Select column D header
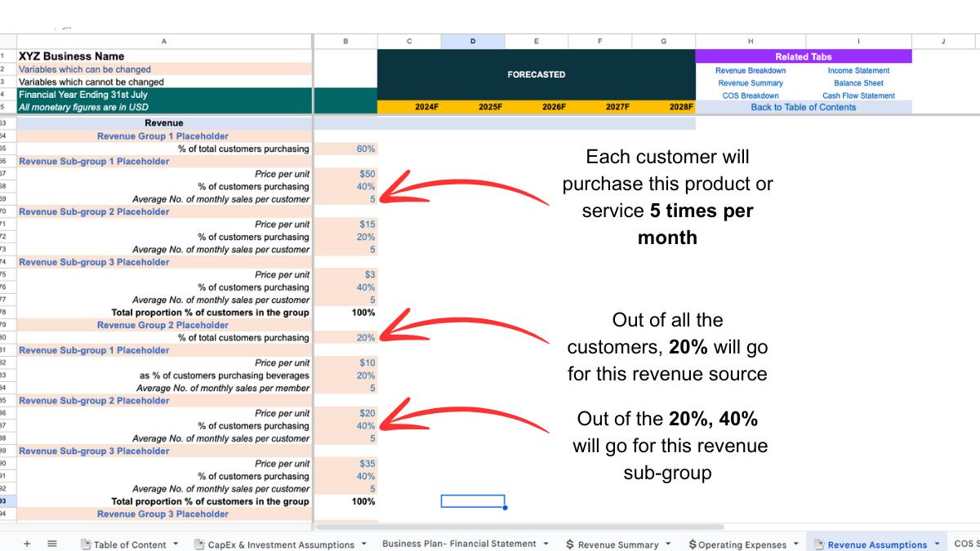The height and width of the screenshot is (551, 980). pos(473,41)
